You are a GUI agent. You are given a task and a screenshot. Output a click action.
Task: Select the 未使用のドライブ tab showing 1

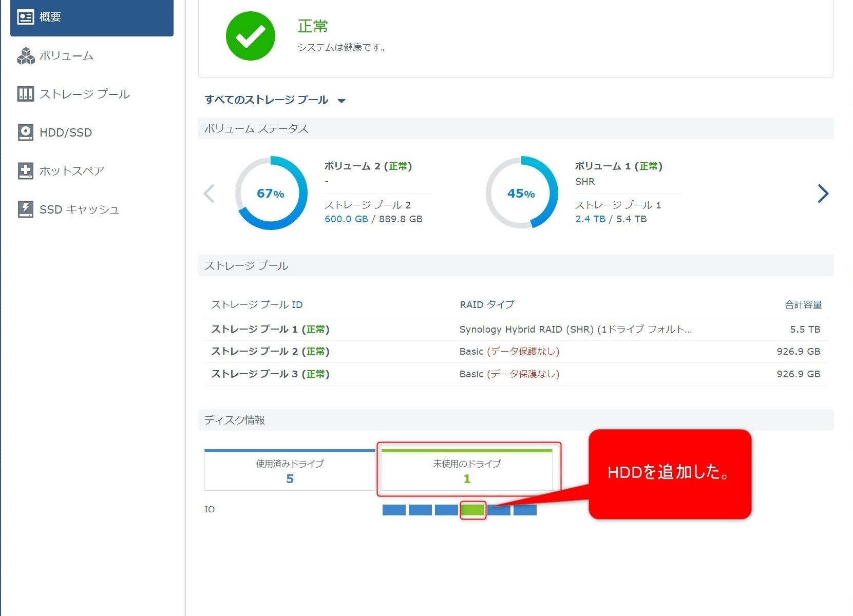click(x=467, y=471)
